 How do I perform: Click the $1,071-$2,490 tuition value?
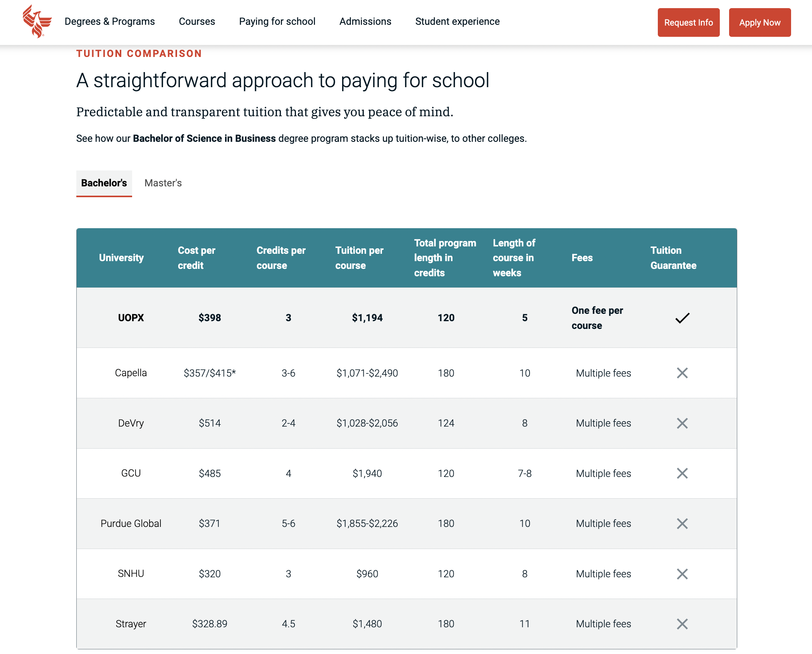[x=367, y=373]
